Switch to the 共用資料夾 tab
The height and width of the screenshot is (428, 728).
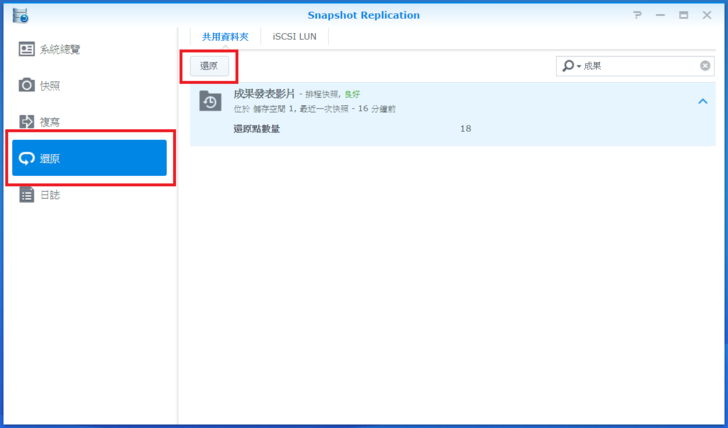click(225, 37)
